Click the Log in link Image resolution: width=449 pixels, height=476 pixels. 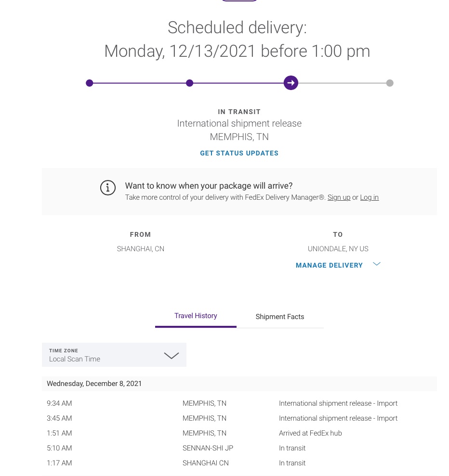click(369, 197)
